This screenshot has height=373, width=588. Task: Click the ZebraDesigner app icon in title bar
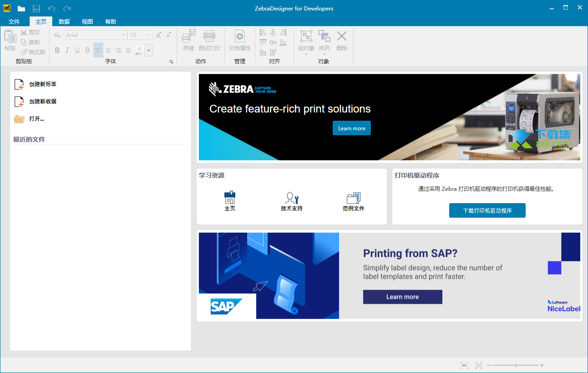7,9
